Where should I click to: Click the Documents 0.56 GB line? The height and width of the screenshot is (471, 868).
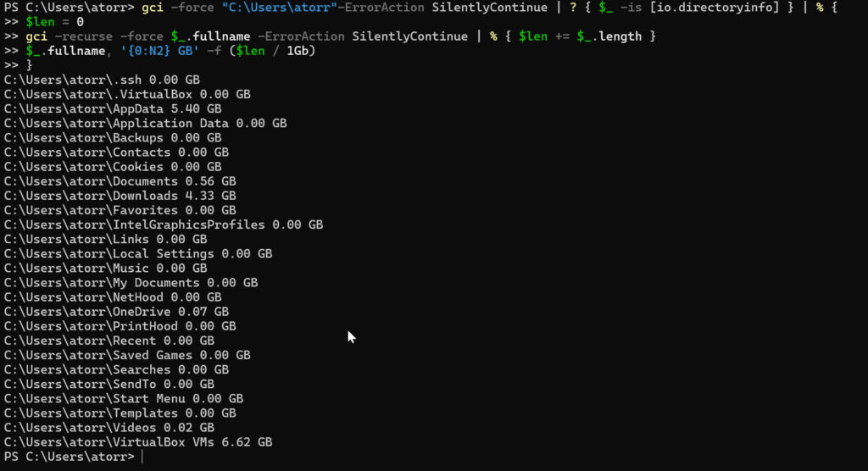pos(120,181)
